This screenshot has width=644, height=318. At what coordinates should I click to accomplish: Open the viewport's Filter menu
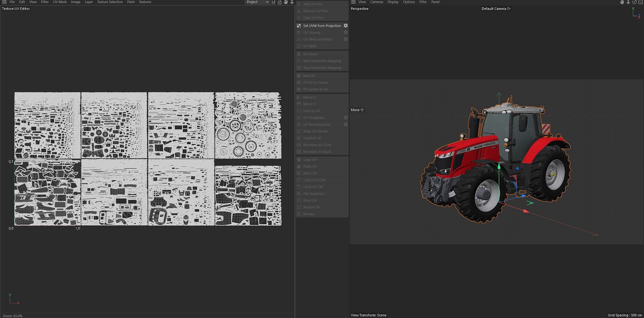(423, 2)
